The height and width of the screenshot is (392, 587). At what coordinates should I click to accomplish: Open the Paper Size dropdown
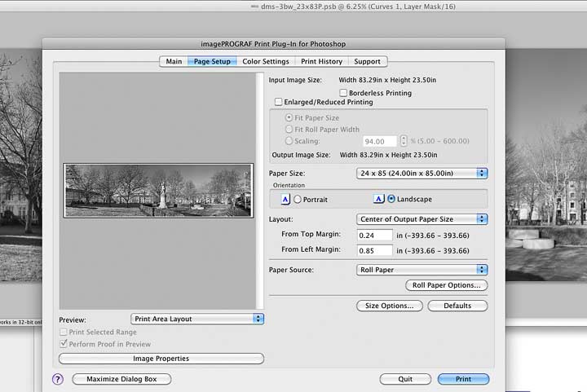coord(422,174)
